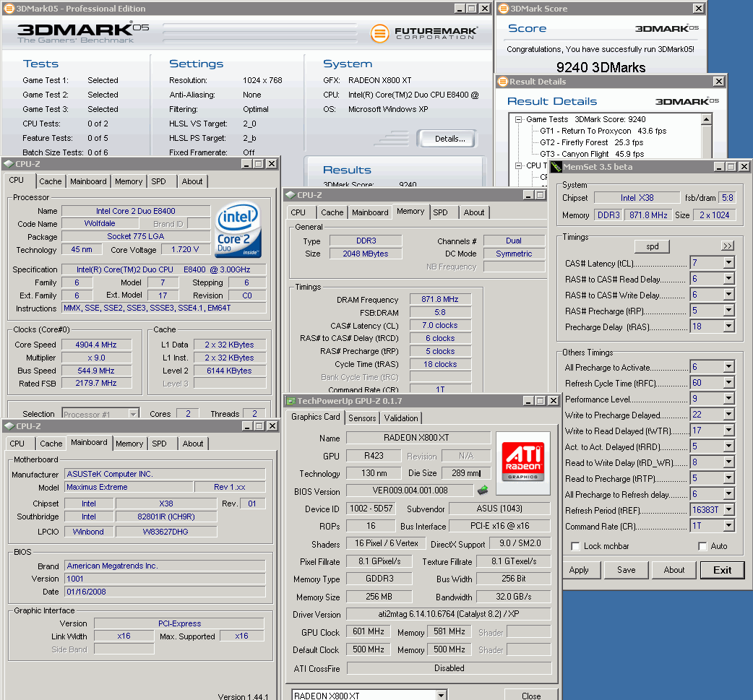Switch to Cache tab in top CPU-Z window
The image size is (753, 700).
coord(51,181)
